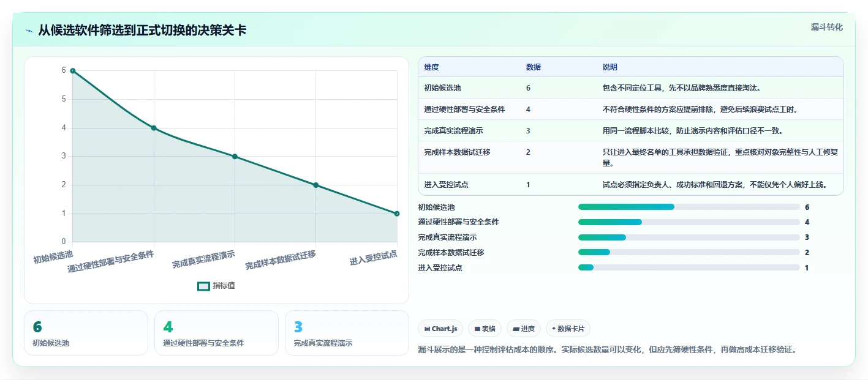
Task: Click the chart point at value 6
Action: point(73,71)
